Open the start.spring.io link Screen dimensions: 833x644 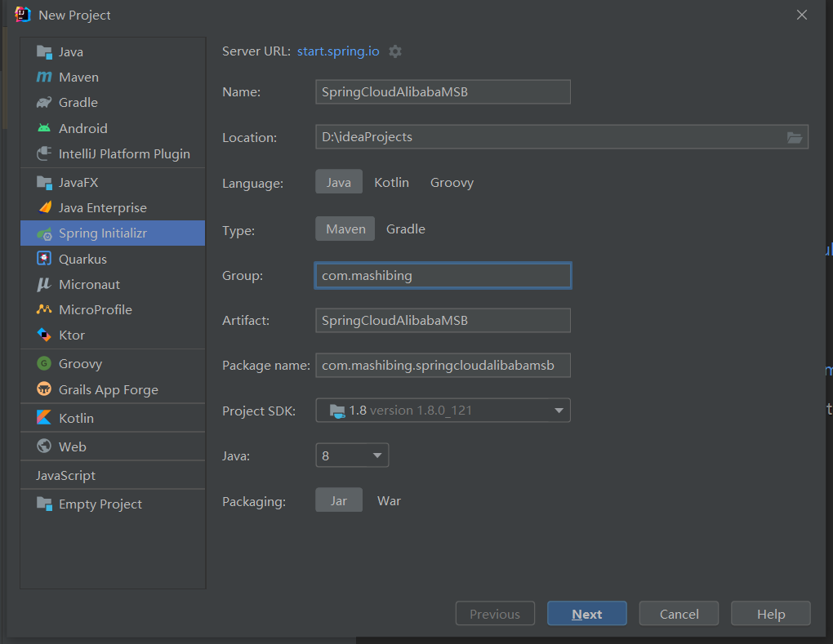338,51
